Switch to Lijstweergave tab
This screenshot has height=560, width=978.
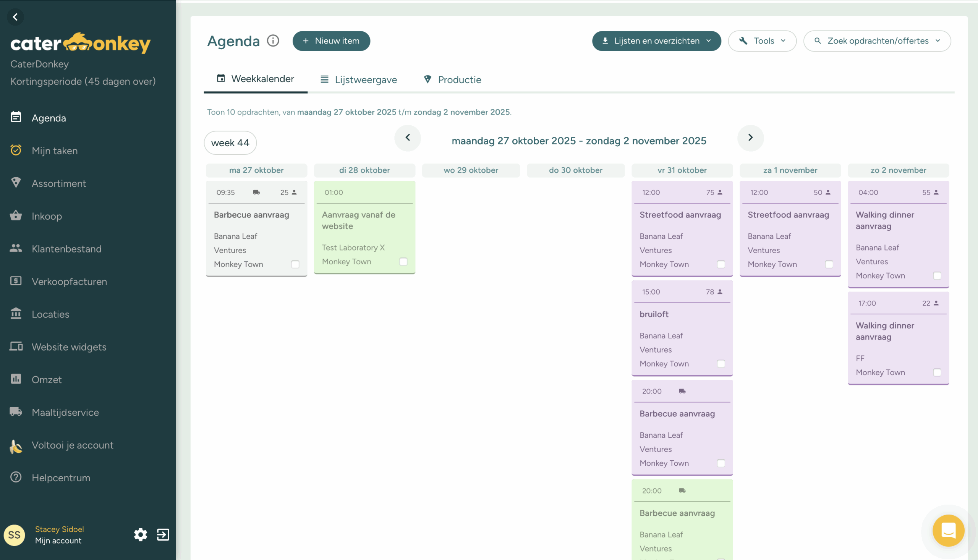358,79
